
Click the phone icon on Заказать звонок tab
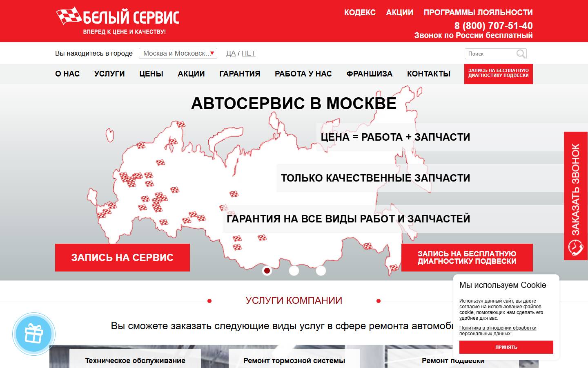[x=576, y=248]
